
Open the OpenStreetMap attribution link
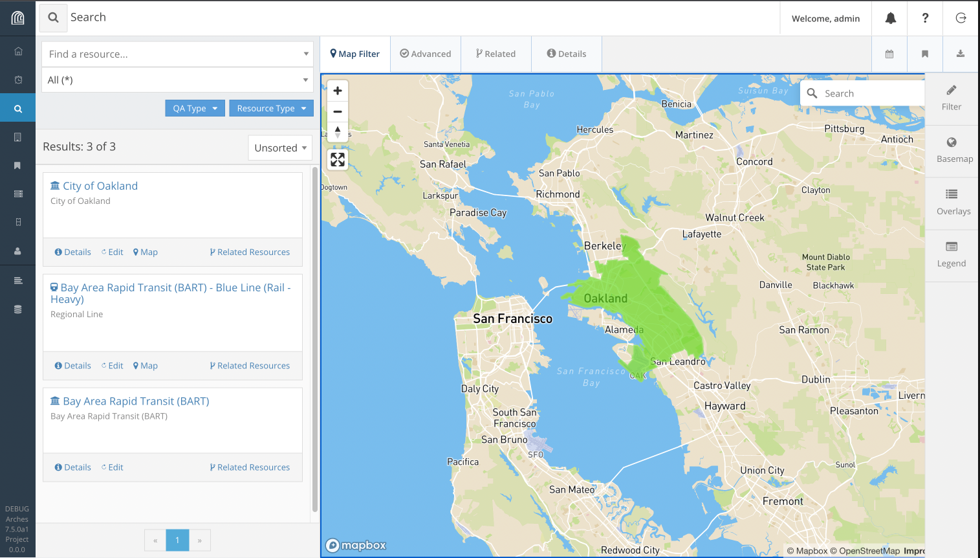click(865, 551)
